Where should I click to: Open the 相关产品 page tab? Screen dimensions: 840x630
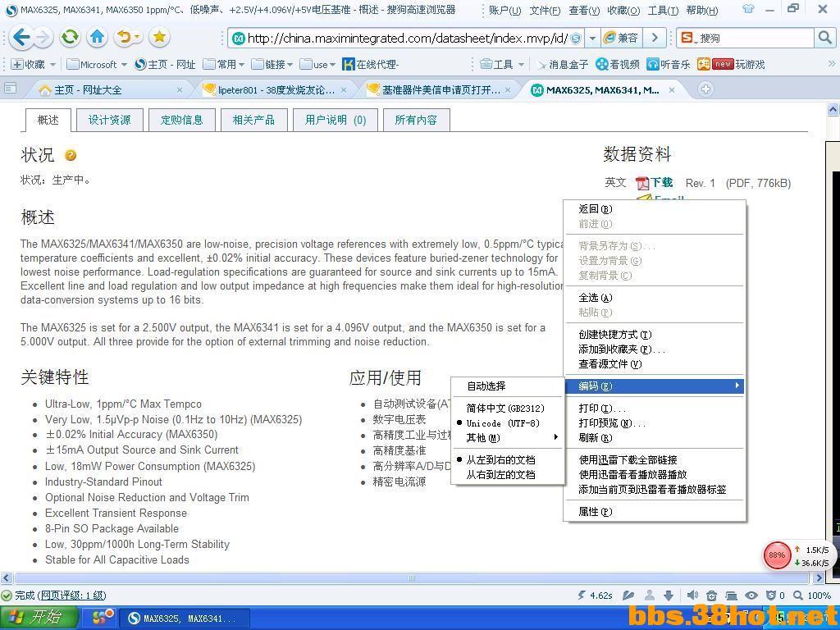(254, 120)
